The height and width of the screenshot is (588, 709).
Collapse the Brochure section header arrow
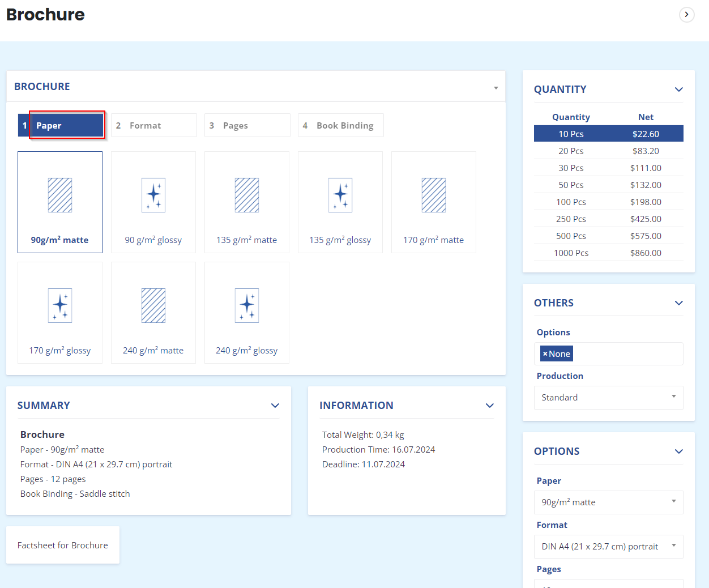[496, 88]
